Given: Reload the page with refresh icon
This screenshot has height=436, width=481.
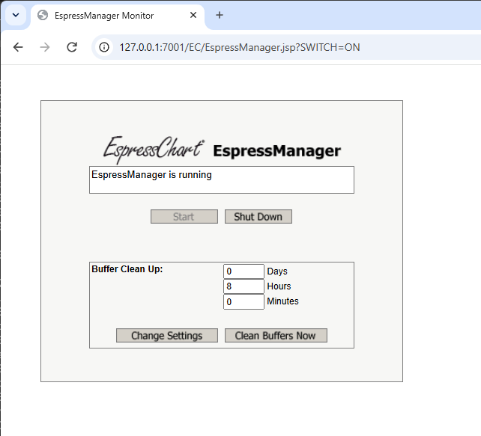Looking at the screenshot, I should (x=72, y=47).
